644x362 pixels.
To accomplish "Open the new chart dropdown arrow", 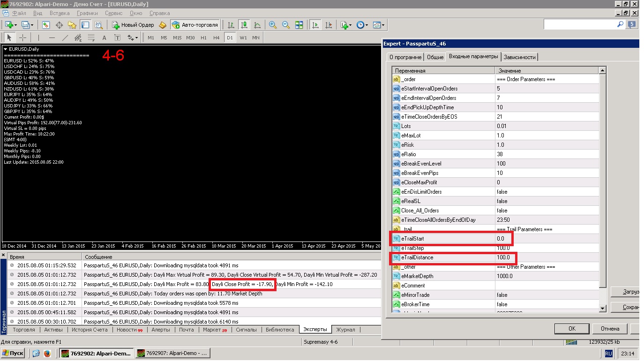I will coord(15,25).
